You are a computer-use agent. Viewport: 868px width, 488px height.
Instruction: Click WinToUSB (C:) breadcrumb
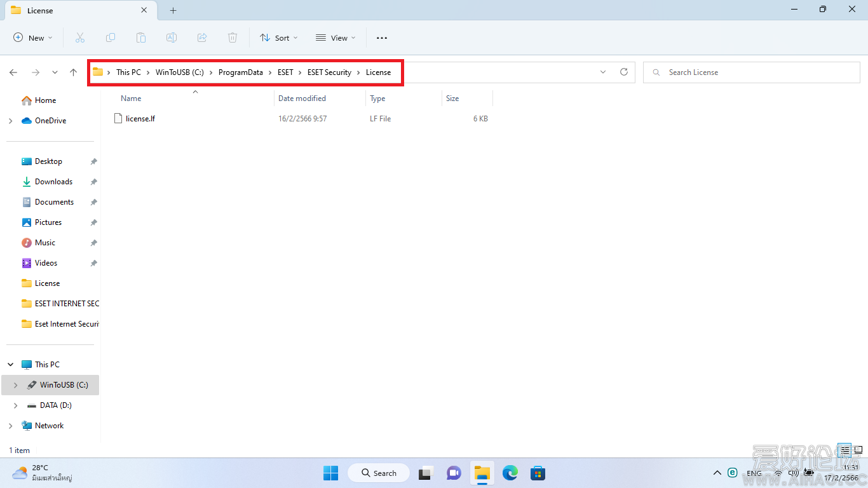(x=180, y=72)
